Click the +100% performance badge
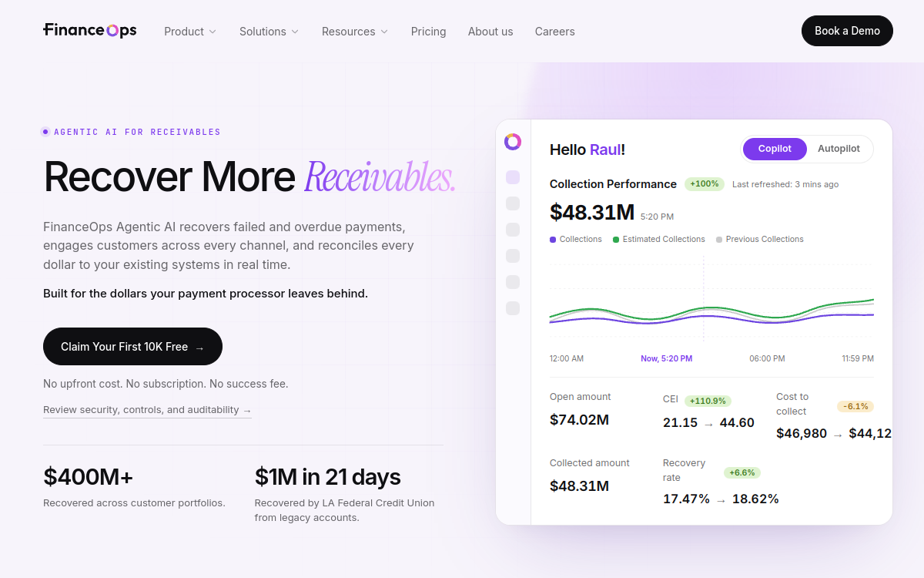This screenshot has height=578, width=924. pyautogui.click(x=705, y=184)
